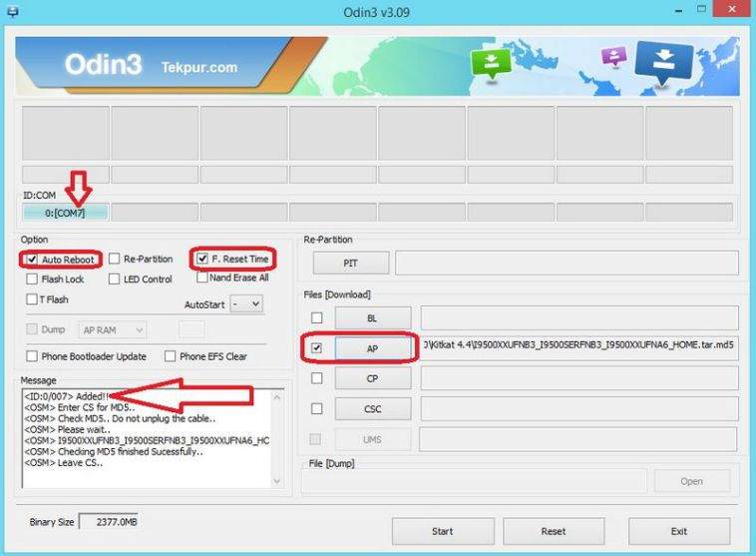Tick the CP file checkbox

point(317,378)
